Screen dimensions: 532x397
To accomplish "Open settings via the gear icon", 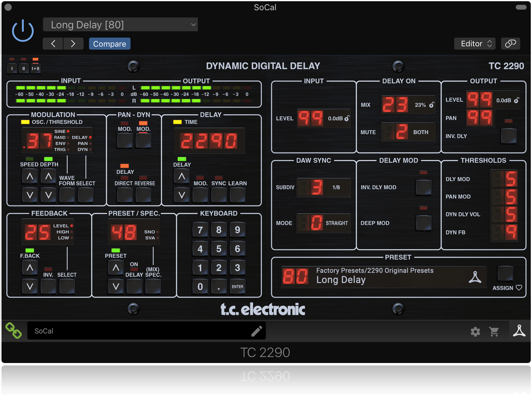I will (x=475, y=331).
